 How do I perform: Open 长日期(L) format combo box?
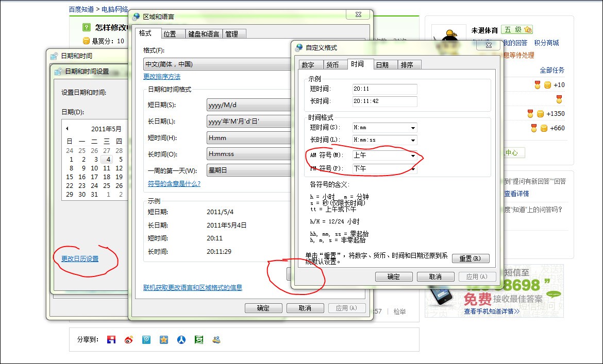(x=249, y=122)
